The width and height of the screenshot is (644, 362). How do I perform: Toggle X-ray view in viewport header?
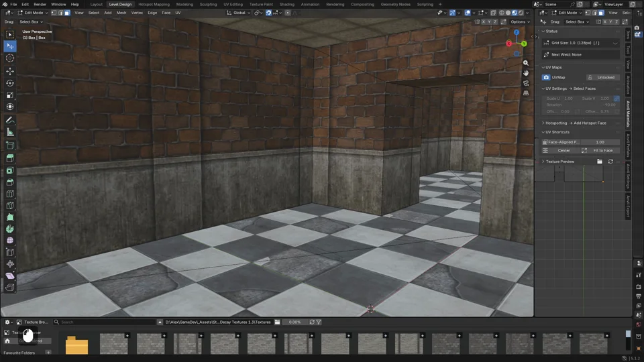493,13
